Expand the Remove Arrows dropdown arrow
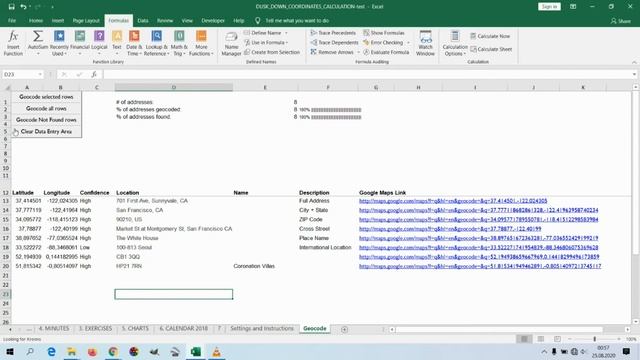The image size is (640, 360). (x=358, y=52)
